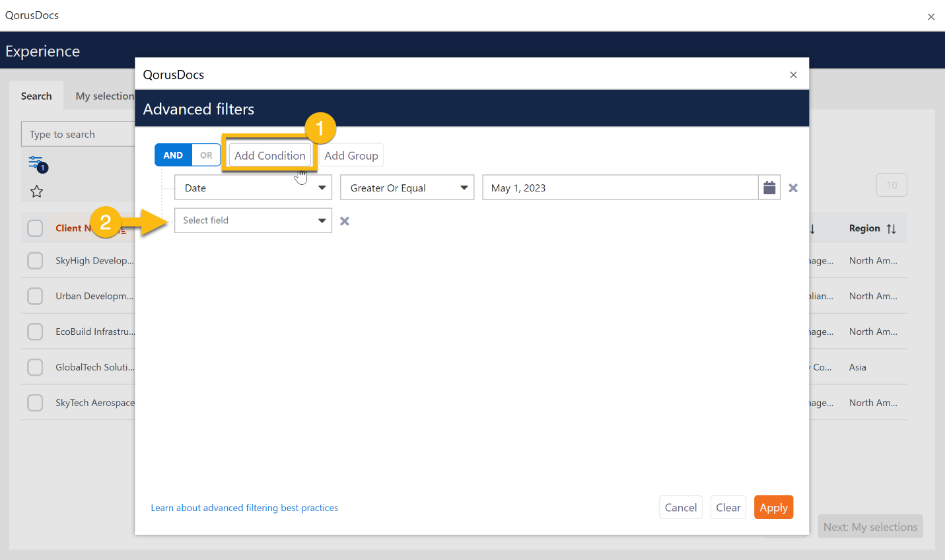Click the May 1, 2023 date field
Viewport: 945px width, 560px height.
pyautogui.click(x=620, y=188)
